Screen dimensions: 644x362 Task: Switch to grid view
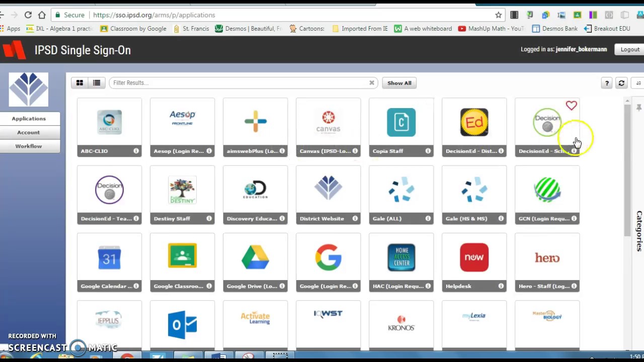pyautogui.click(x=79, y=83)
